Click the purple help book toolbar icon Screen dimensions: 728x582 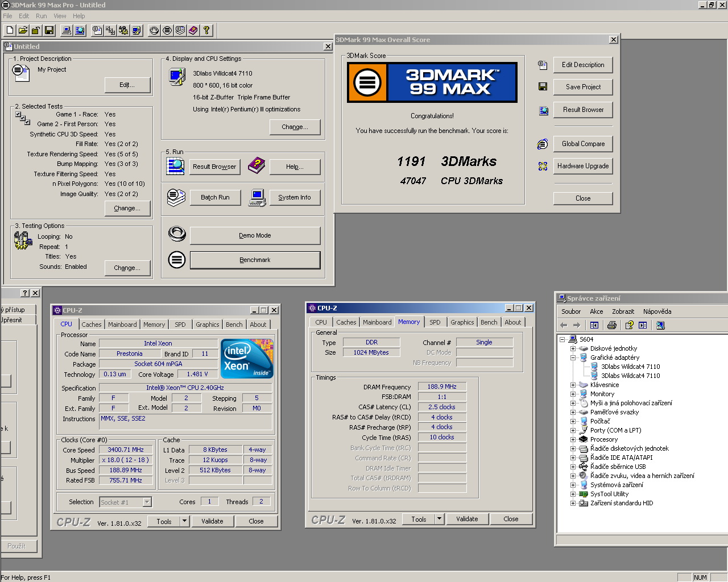(x=193, y=30)
